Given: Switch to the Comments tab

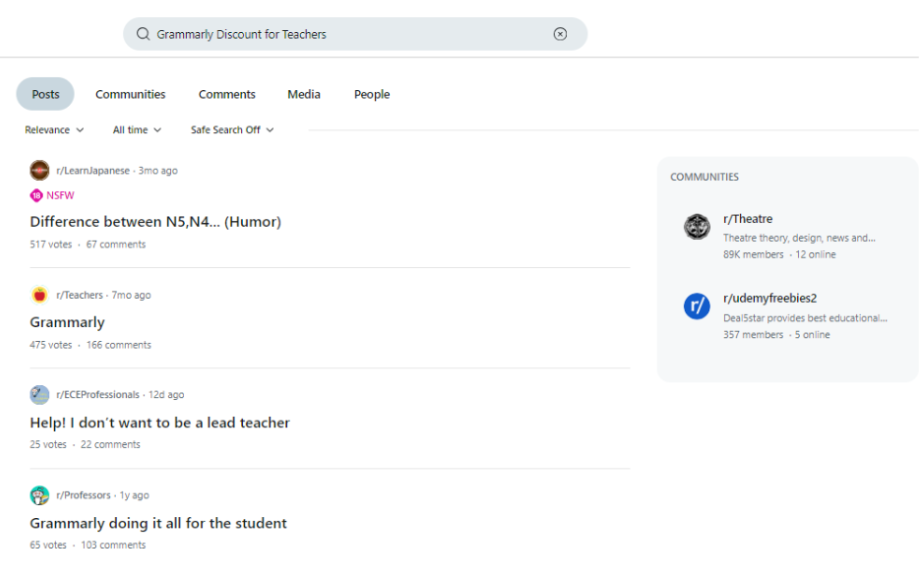Looking at the screenshot, I should click(x=227, y=94).
